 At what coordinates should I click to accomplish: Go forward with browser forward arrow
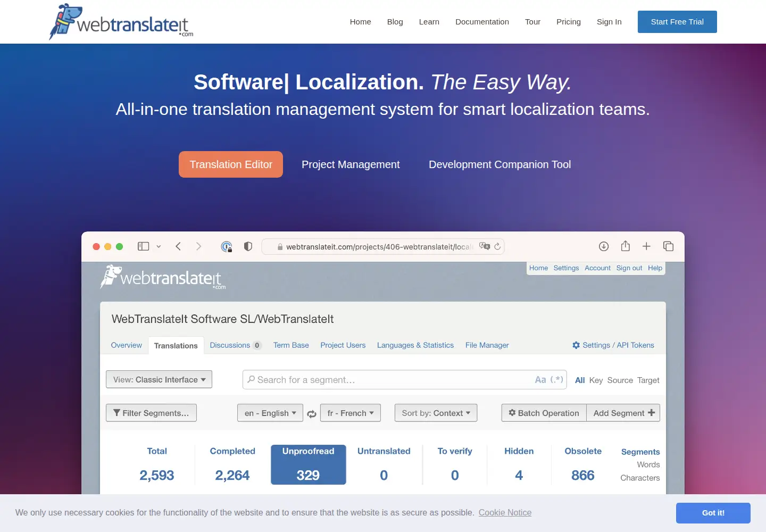click(198, 246)
